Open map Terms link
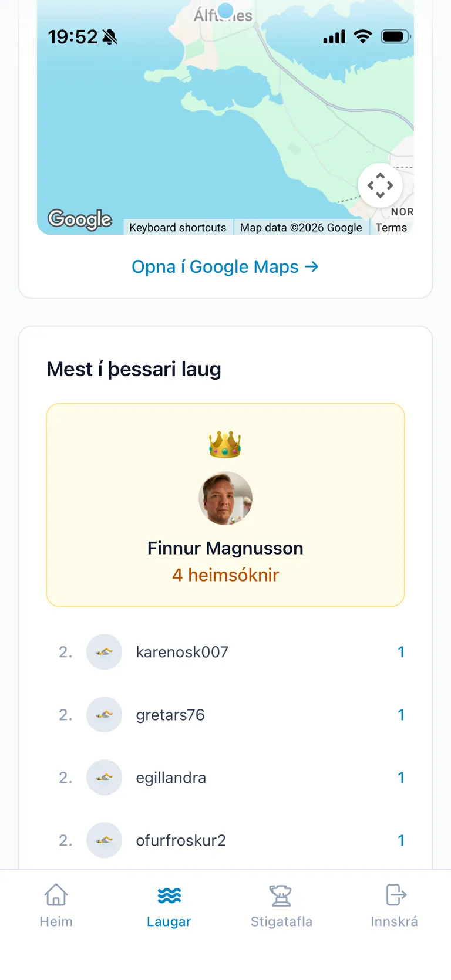The width and height of the screenshot is (451, 980). pyautogui.click(x=391, y=228)
